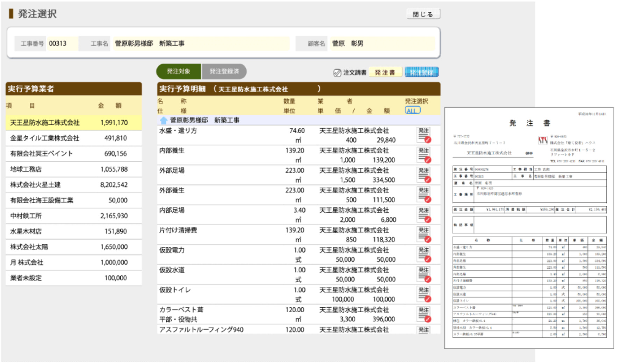Image resolution: width=621 pixels, height=364 pixels.
Task: Click the 菅原彰男様邸 新築工事 group header row
Action: pyautogui.click(x=299, y=121)
